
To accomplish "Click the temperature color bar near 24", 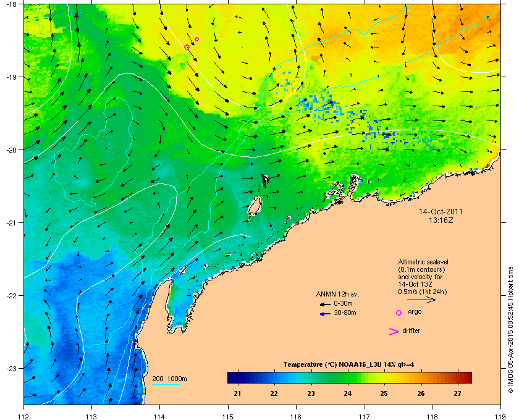I will click(347, 377).
